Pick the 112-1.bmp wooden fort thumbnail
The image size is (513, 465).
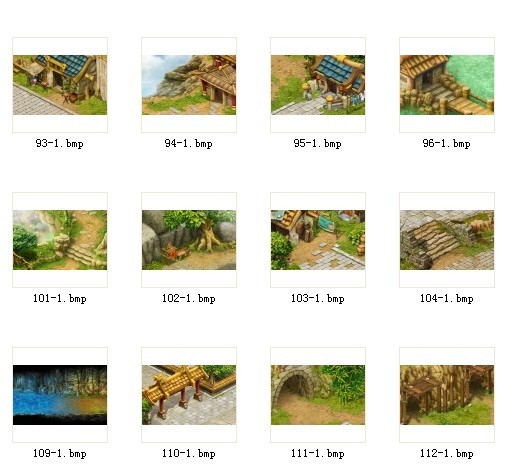click(447, 395)
